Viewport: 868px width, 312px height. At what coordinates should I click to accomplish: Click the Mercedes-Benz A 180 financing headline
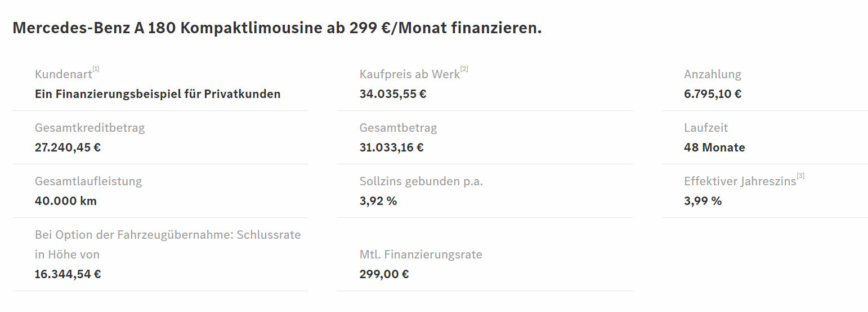277,28
